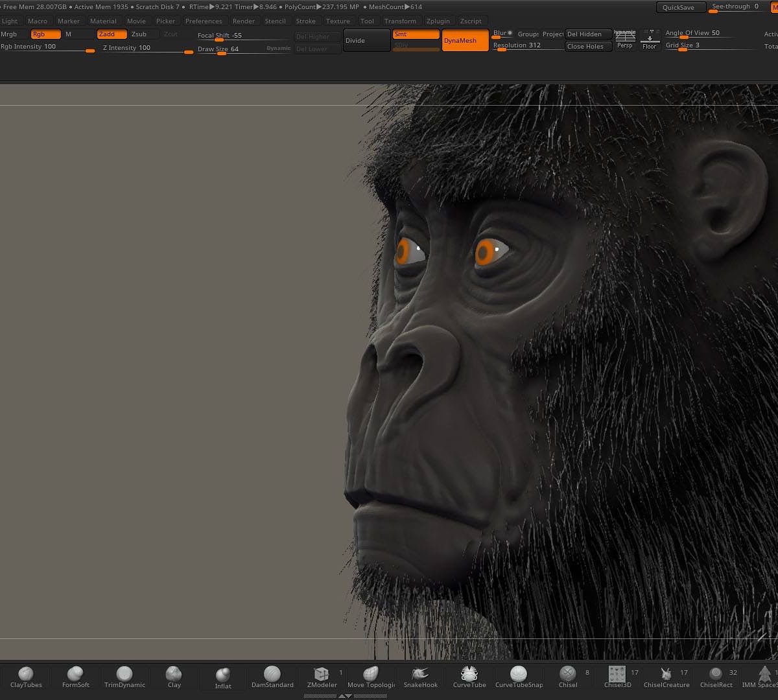Click the shelf divider collapse arrows
Image resolution: width=778 pixels, height=700 pixels.
pos(346,696)
